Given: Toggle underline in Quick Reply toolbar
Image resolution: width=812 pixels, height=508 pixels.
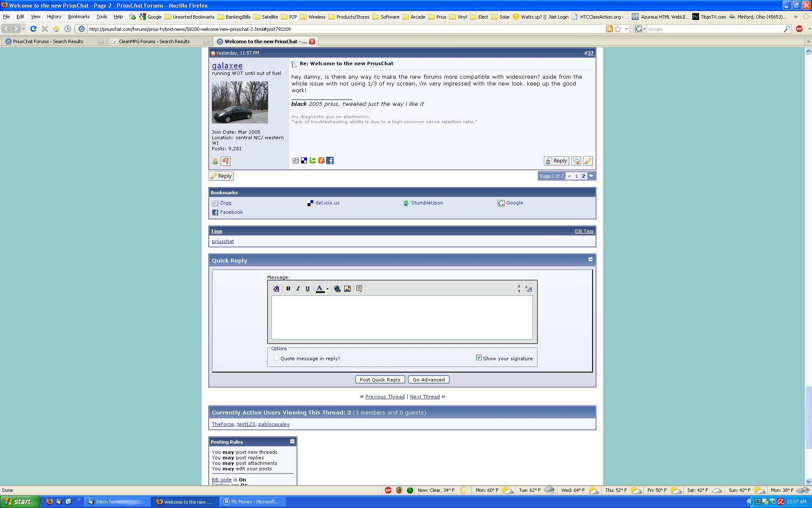Looking at the screenshot, I should pyautogui.click(x=307, y=289).
